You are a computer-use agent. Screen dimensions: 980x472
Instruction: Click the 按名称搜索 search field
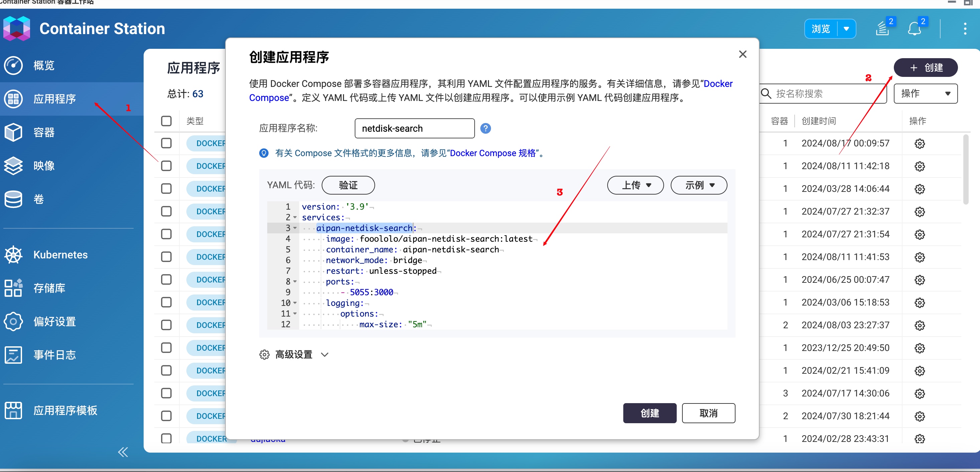[823, 94]
